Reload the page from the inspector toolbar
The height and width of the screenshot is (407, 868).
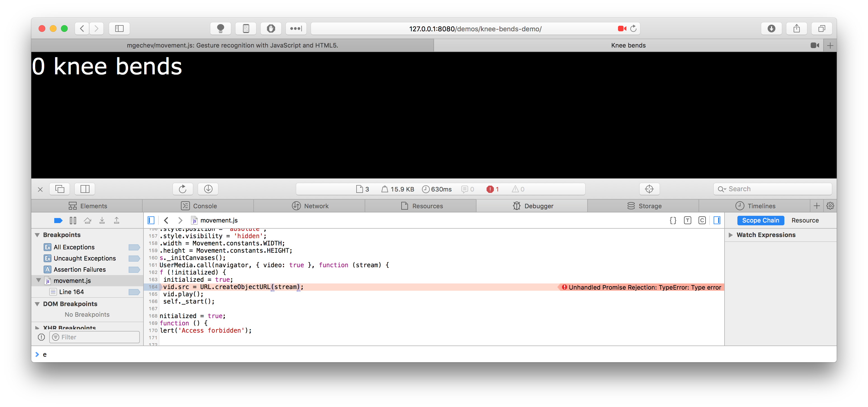183,189
